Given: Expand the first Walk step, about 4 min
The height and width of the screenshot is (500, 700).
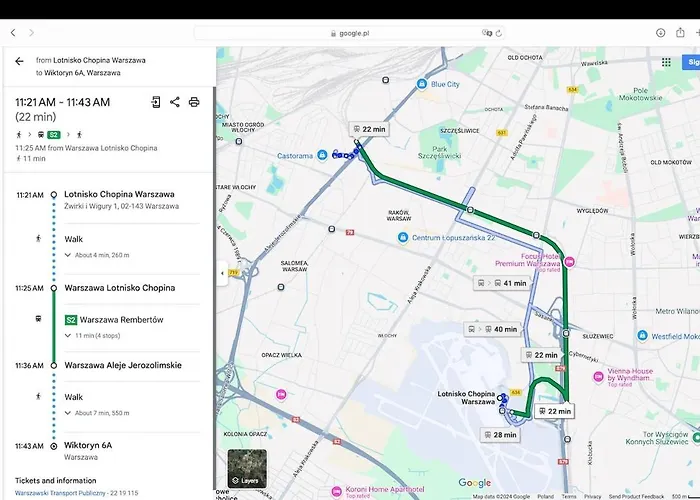Looking at the screenshot, I should (x=69, y=255).
